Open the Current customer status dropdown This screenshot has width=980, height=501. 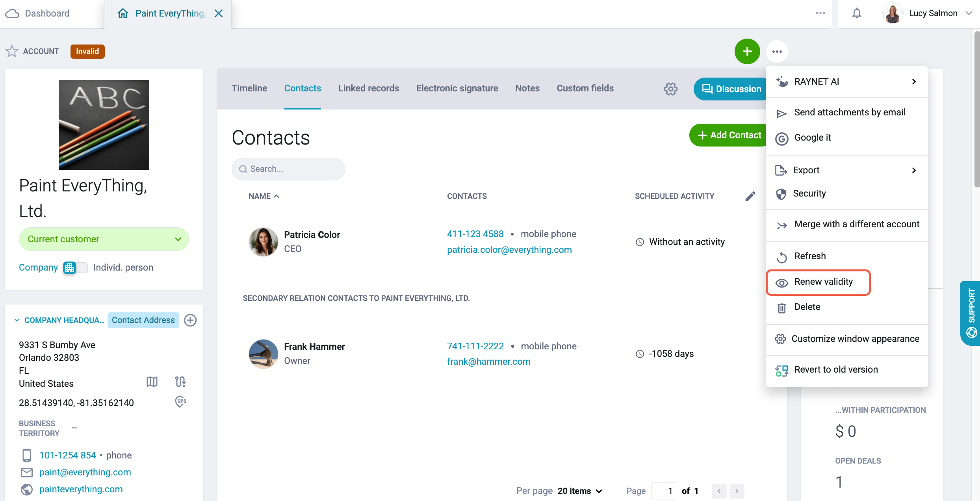click(104, 239)
